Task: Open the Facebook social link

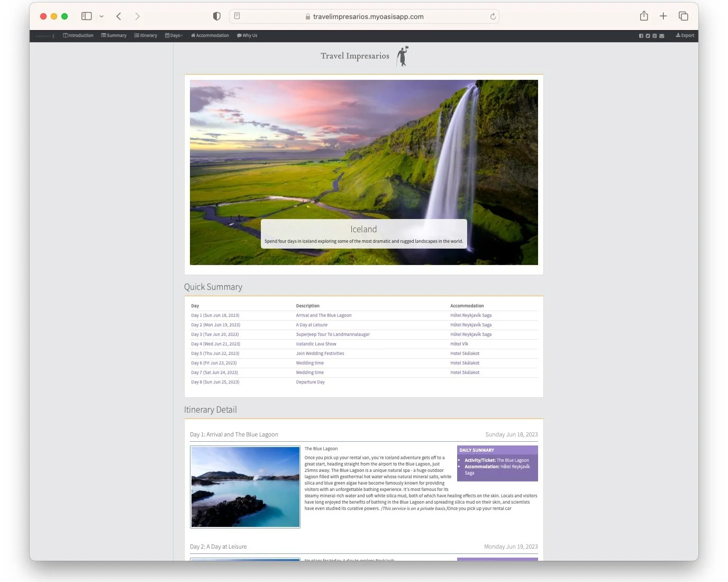Action: [x=641, y=36]
